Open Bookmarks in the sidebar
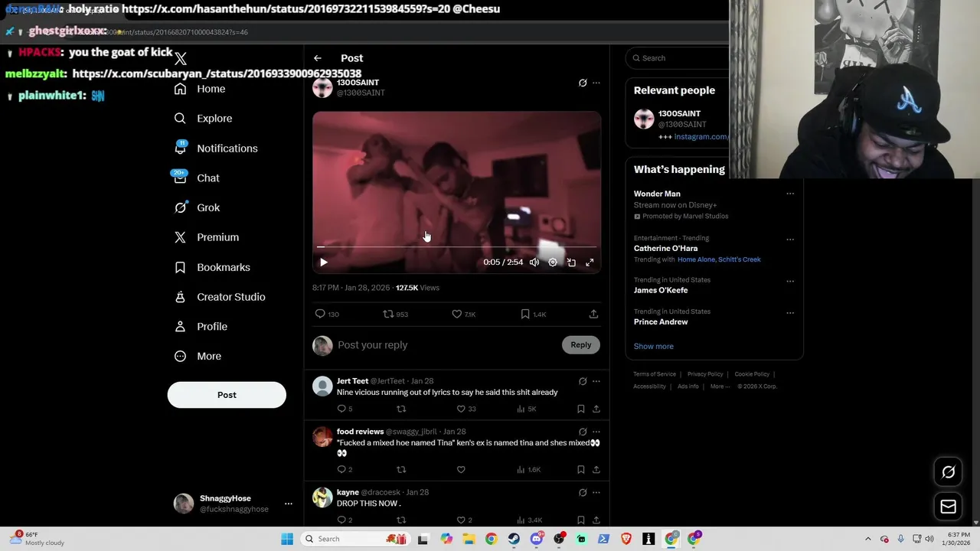Screen dimensions: 980x551 [x=212, y=267]
